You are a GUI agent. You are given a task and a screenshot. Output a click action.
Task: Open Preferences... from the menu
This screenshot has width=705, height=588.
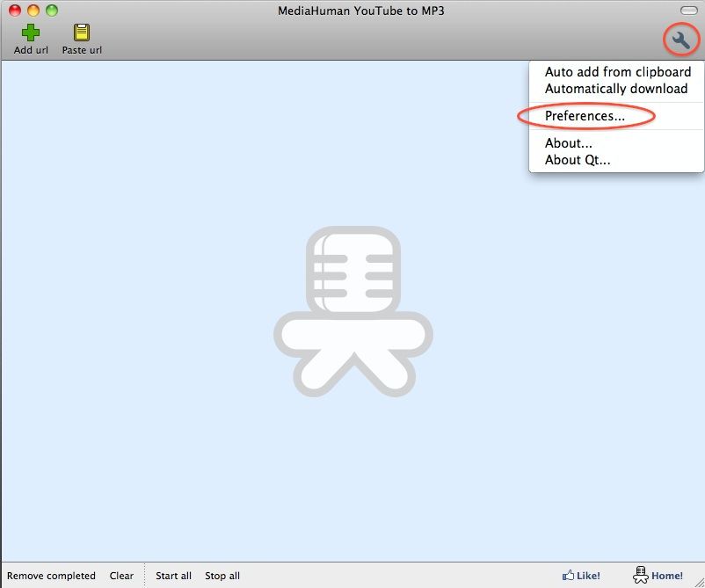[585, 116]
